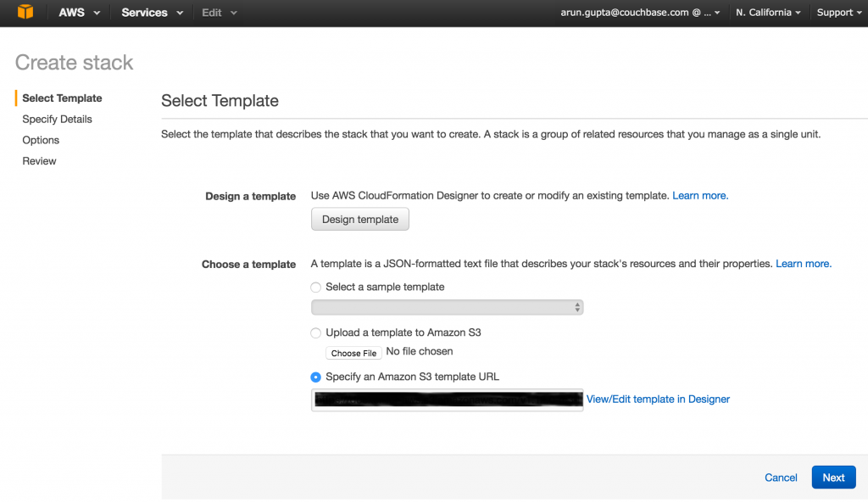The height and width of the screenshot is (503, 868).
Task: Open View/Edit template in Designer link
Action: click(x=658, y=400)
